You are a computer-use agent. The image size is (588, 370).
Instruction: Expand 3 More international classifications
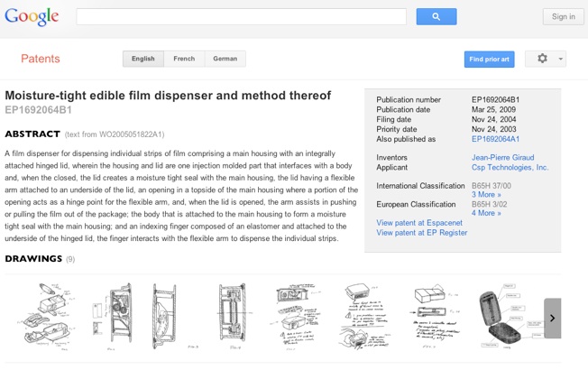click(485, 195)
